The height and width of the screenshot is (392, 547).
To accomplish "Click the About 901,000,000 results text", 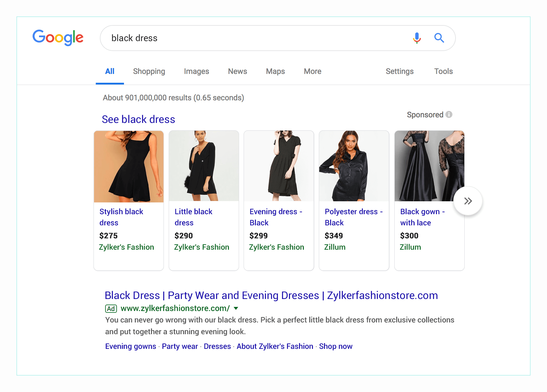I will click(173, 98).
